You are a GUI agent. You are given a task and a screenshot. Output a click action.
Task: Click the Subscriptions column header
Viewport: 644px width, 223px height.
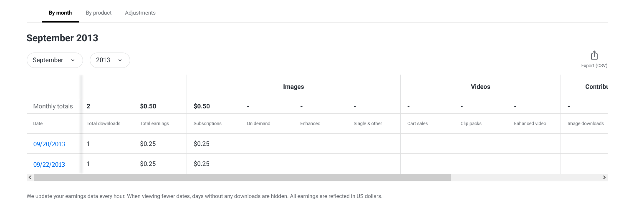pos(207,124)
